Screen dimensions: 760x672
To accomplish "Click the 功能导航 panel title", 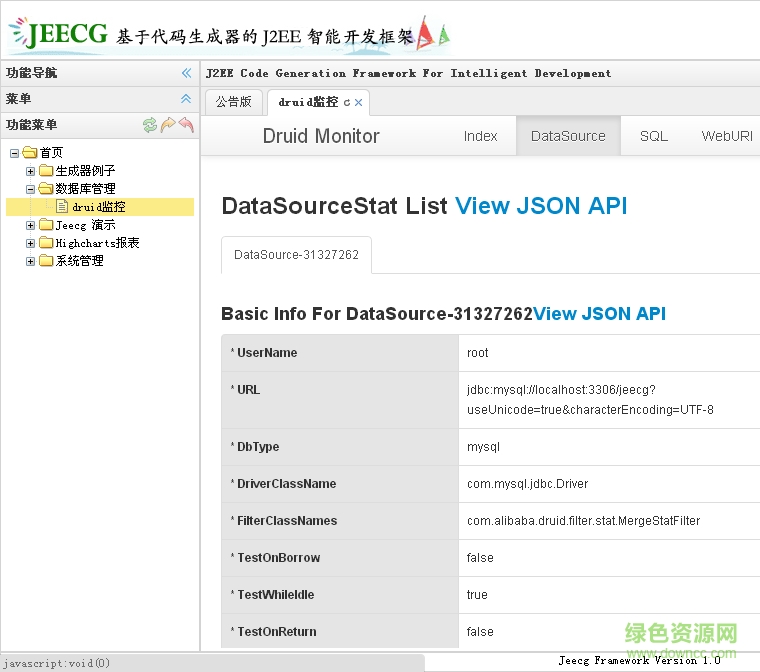I will point(32,73).
